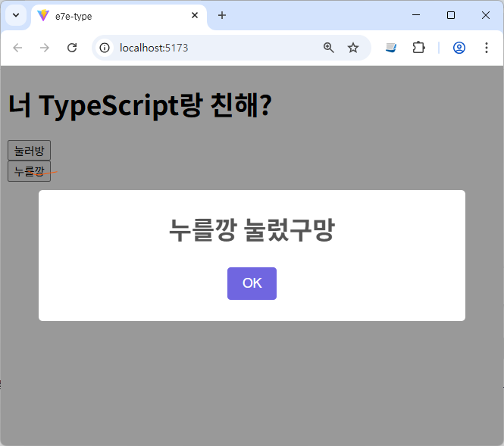Open the profile avatar menu
The image size is (504, 446).
coord(459,48)
